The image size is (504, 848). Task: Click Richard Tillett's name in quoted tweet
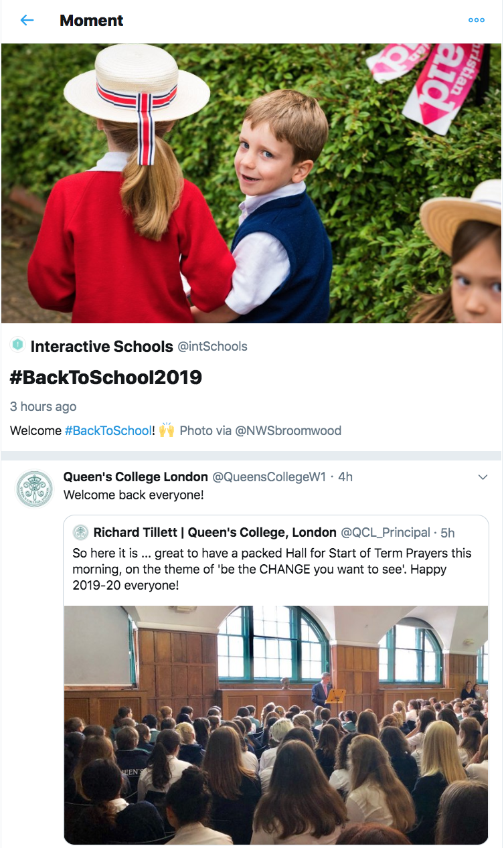tap(215, 533)
